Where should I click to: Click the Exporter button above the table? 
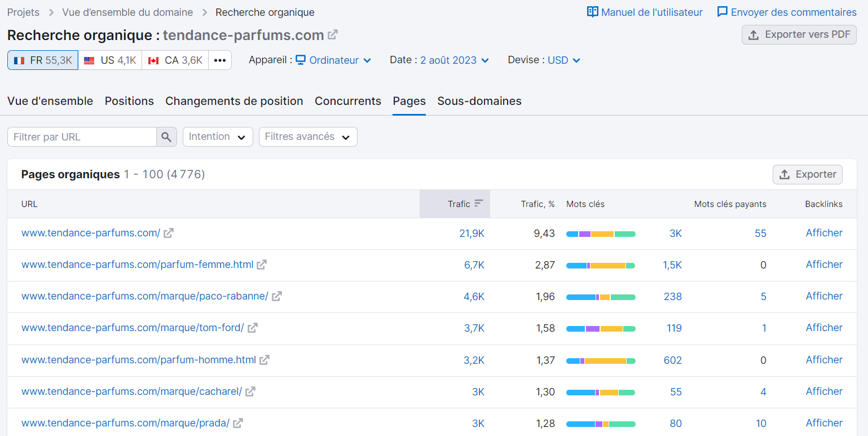click(x=808, y=174)
